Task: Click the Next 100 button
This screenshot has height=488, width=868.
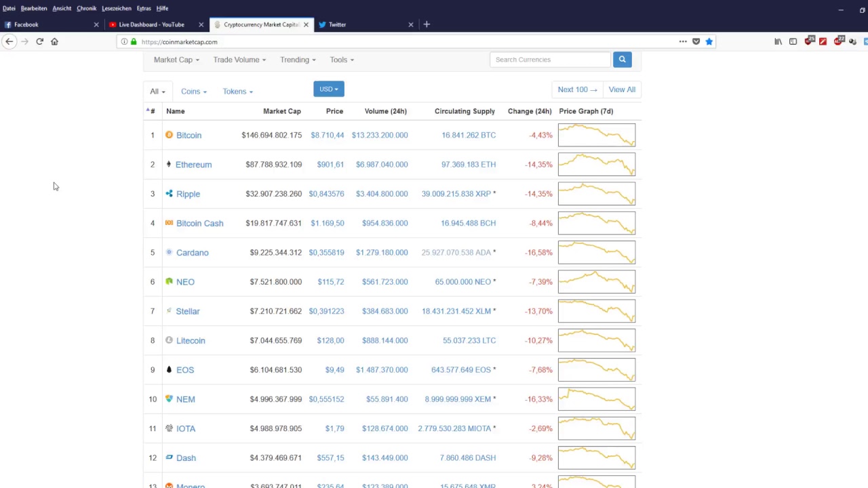Action: [x=577, y=89]
